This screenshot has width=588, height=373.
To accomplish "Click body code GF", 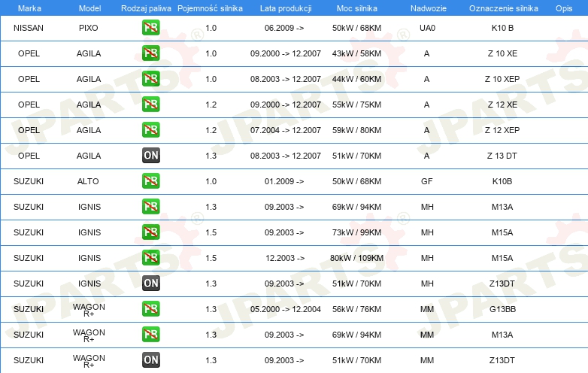I will tap(427, 181).
